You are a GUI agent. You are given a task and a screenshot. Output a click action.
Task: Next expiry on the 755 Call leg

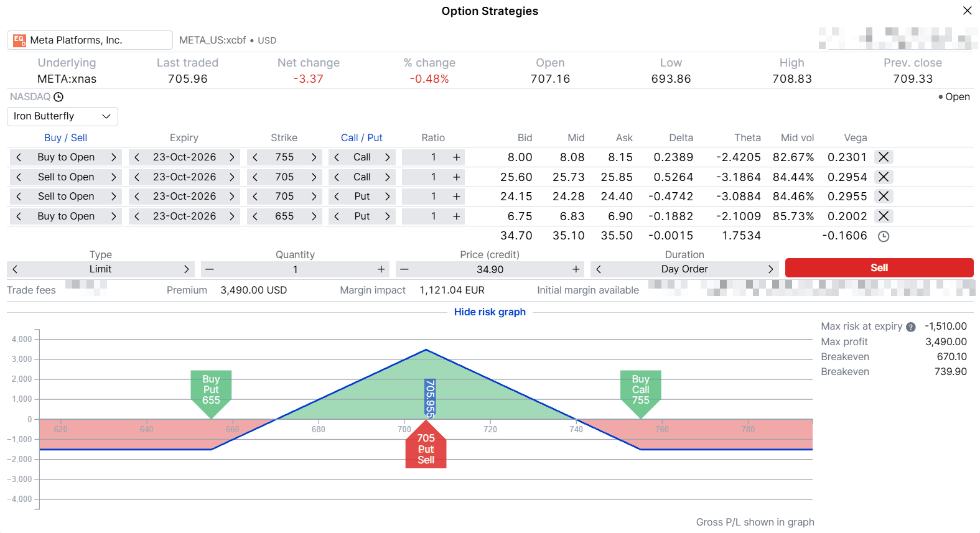tap(232, 157)
